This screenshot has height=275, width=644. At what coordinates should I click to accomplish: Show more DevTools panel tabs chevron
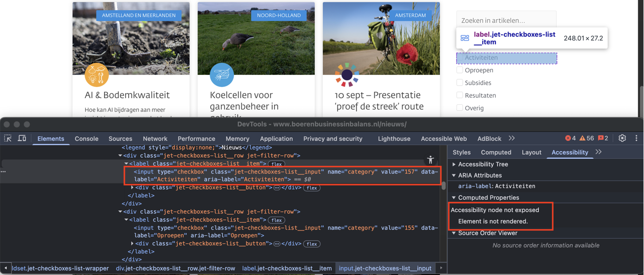coord(512,139)
